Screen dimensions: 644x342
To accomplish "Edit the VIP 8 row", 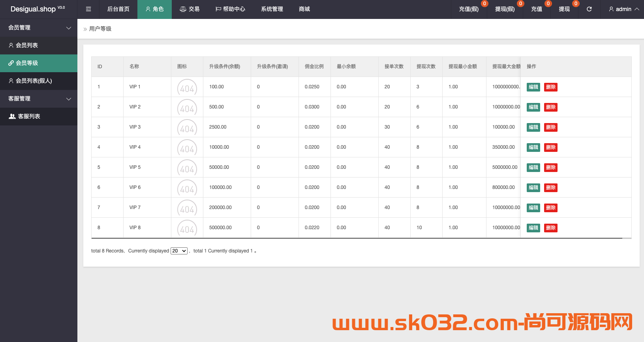I will 533,228.
